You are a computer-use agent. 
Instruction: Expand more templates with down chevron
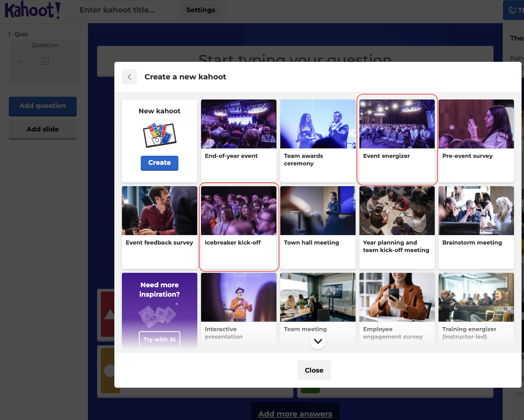pyautogui.click(x=318, y=341)
